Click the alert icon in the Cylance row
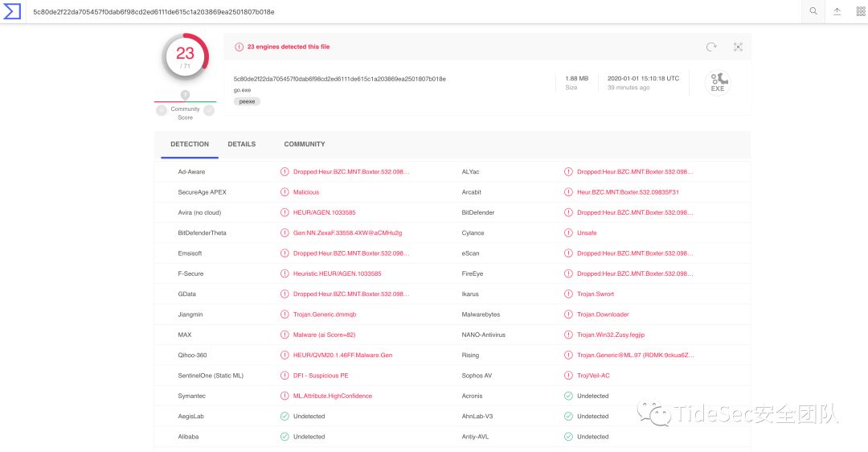Viewport: 868px width, 452px height. (x=568, y=232)
